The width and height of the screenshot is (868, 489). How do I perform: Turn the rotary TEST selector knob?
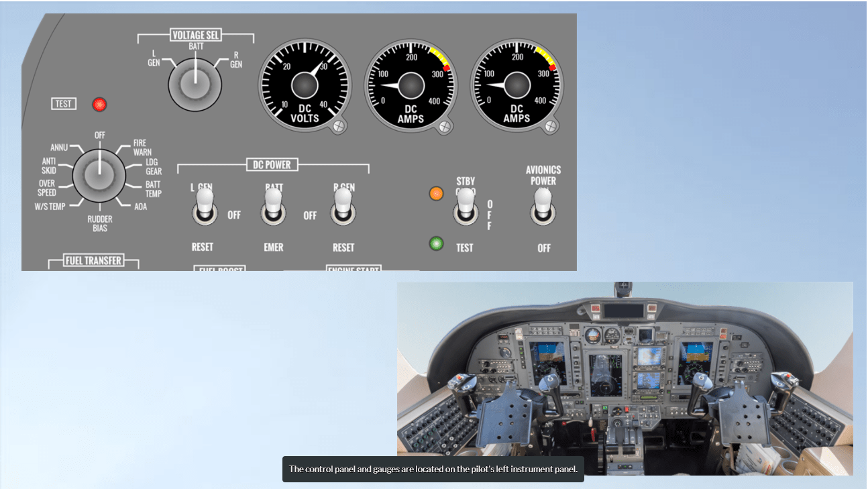[99, 174]
